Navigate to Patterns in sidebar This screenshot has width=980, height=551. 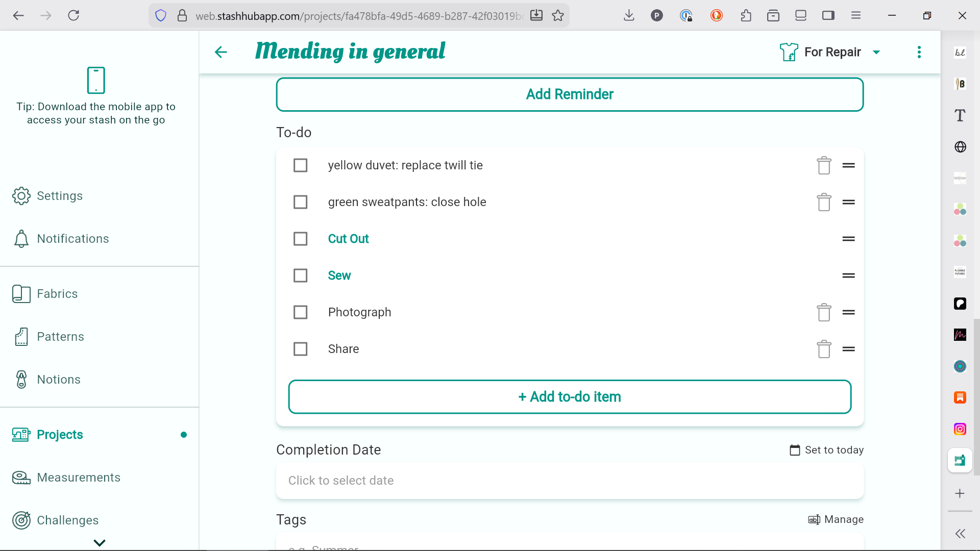(60, 337)
